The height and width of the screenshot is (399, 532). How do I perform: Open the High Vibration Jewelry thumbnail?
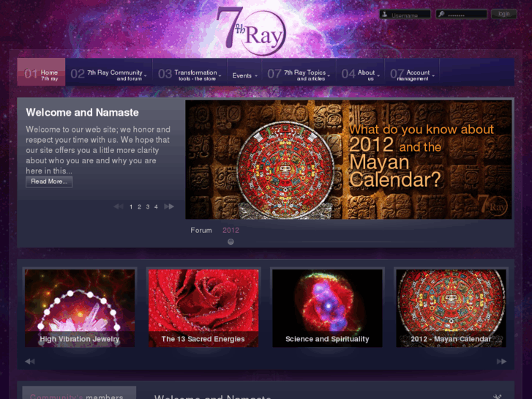[80, 308]
